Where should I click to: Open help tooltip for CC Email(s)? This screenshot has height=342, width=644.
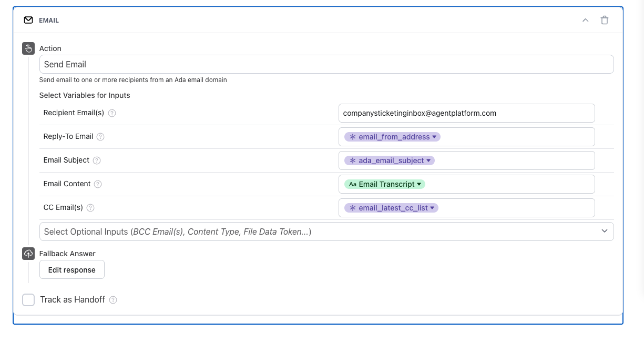tap(90, 208)
